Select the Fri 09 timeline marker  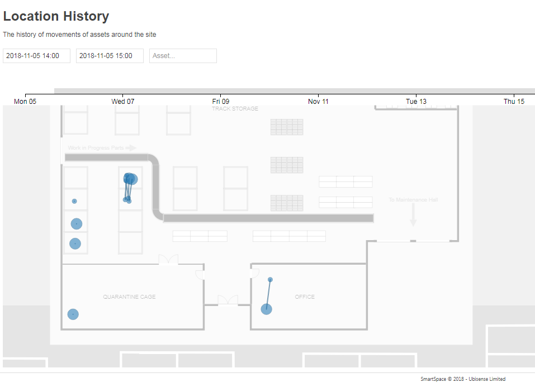[x=221, y=101]
